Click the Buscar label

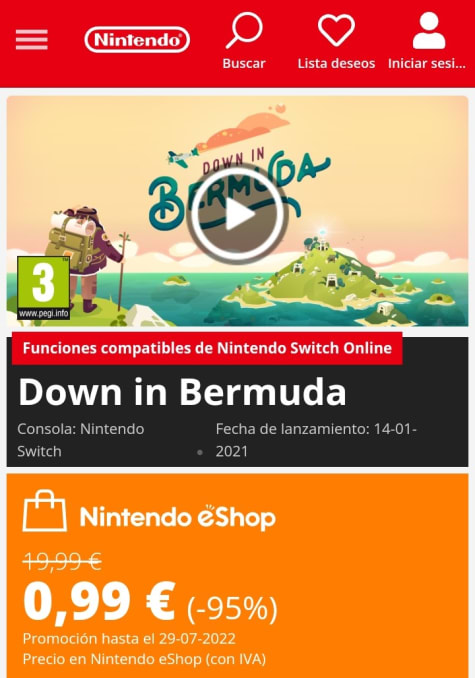pyautogui.click(x=244, y=64)
